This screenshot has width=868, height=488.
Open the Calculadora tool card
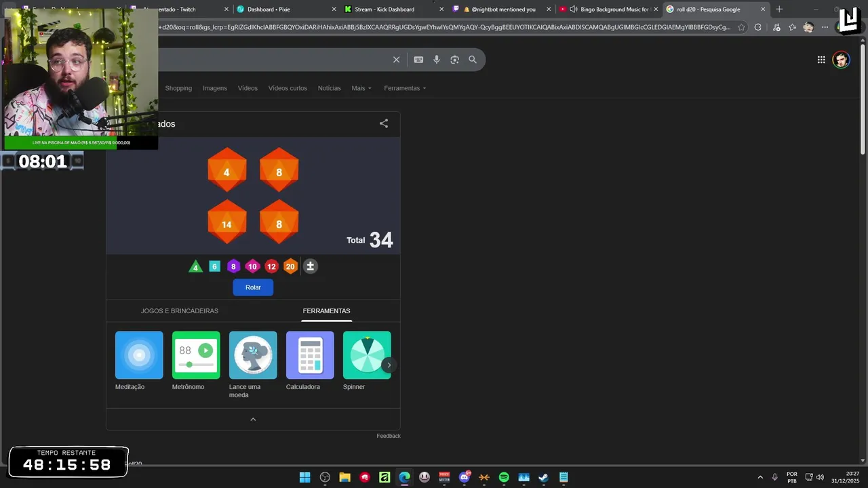(x=310, y=361)
